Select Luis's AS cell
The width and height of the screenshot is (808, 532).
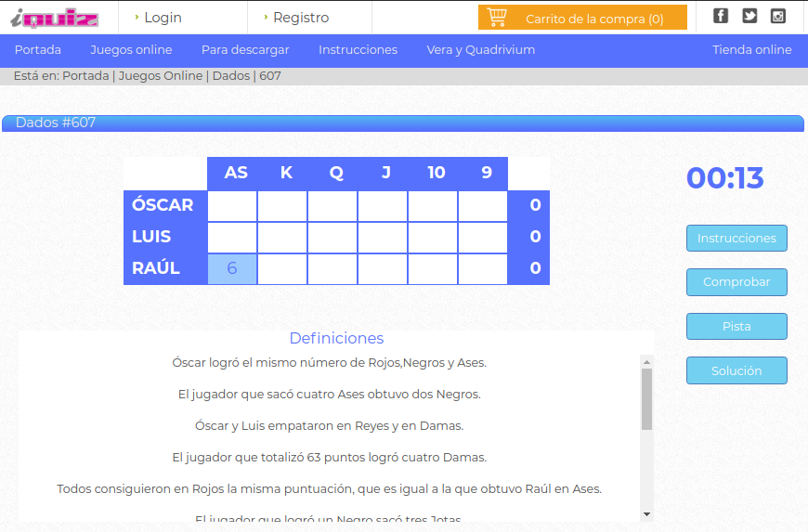coord(232,238)
